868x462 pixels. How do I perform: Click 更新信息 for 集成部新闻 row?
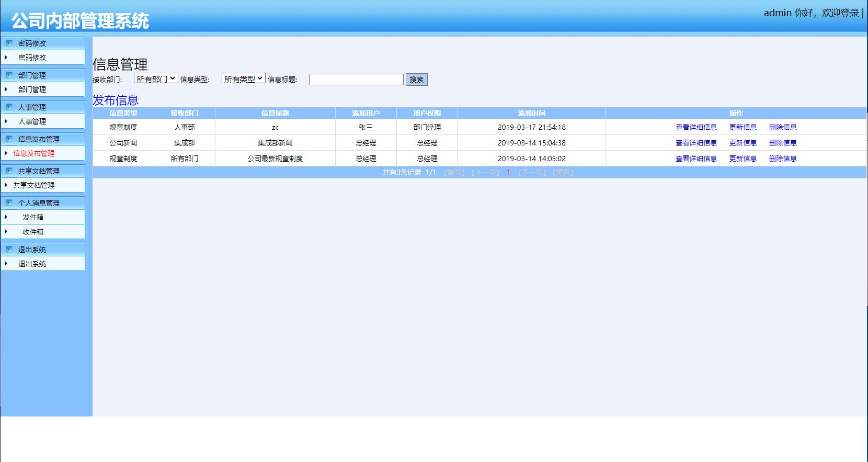tap(743, 143)
